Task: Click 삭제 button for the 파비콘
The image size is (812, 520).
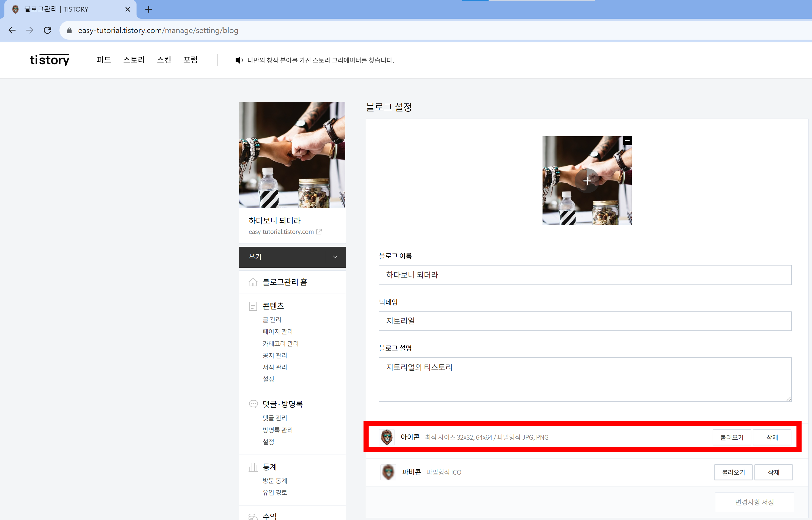Action: [x=773, y=472]
